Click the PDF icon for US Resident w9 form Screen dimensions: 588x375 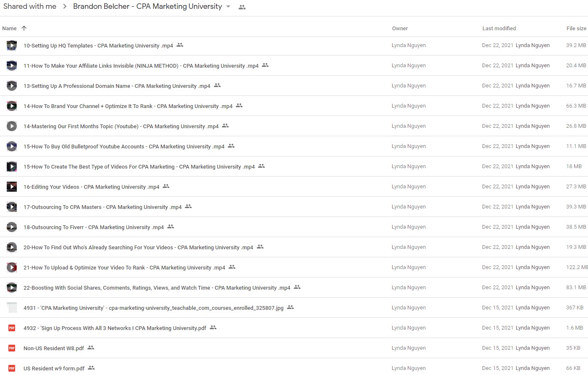point(12,368)
